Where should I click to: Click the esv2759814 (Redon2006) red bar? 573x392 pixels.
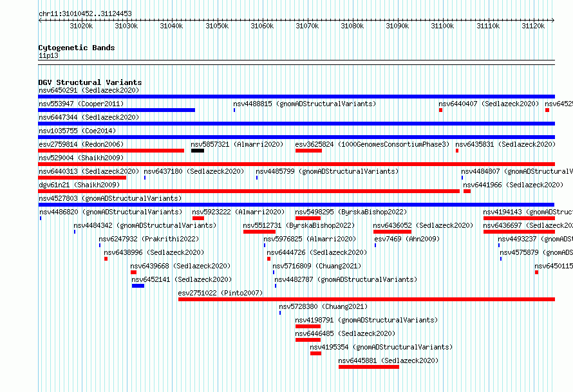coord(111,151)
